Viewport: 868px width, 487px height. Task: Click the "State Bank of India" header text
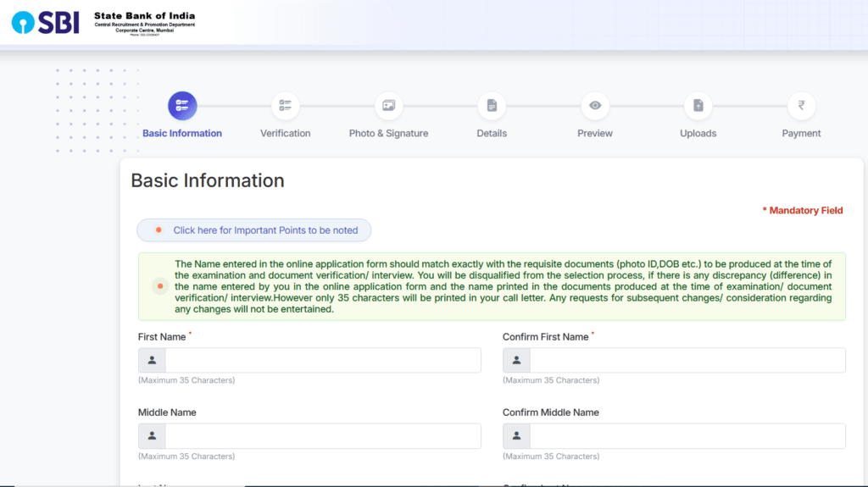pyautogui.click(x=144, y=16)
